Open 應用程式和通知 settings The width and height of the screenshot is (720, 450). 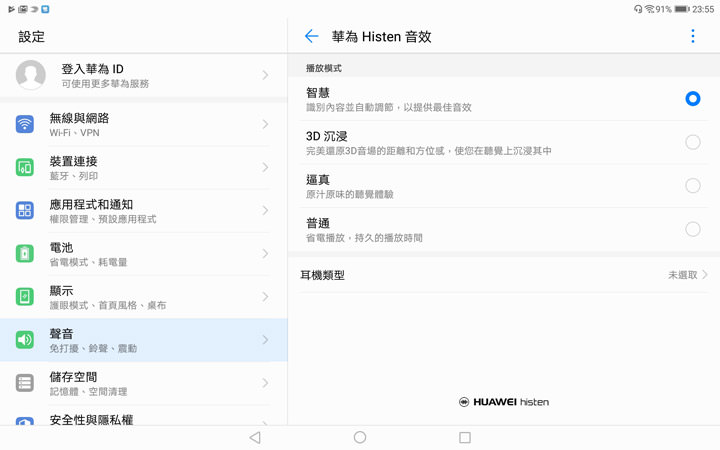[x=144, y=211]
